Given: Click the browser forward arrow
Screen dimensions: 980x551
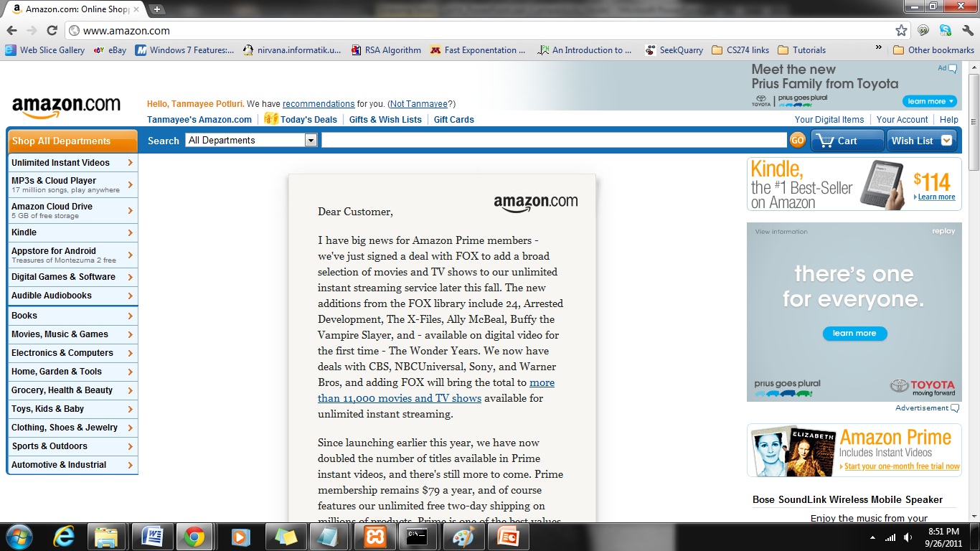Looking at the screenshot, I should [32, 30].
